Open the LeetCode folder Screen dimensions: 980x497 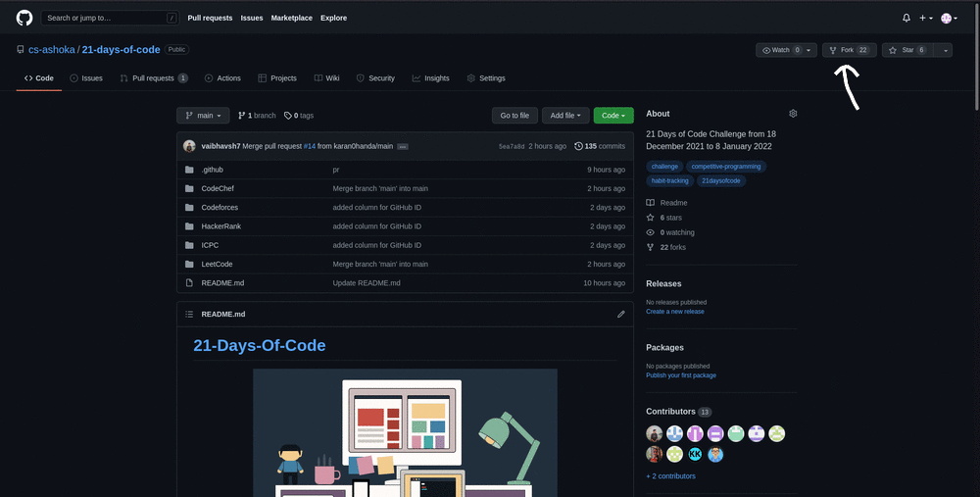point(217,264)
